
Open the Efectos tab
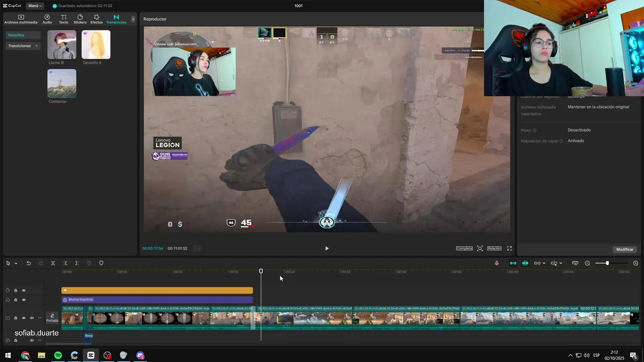97,19
